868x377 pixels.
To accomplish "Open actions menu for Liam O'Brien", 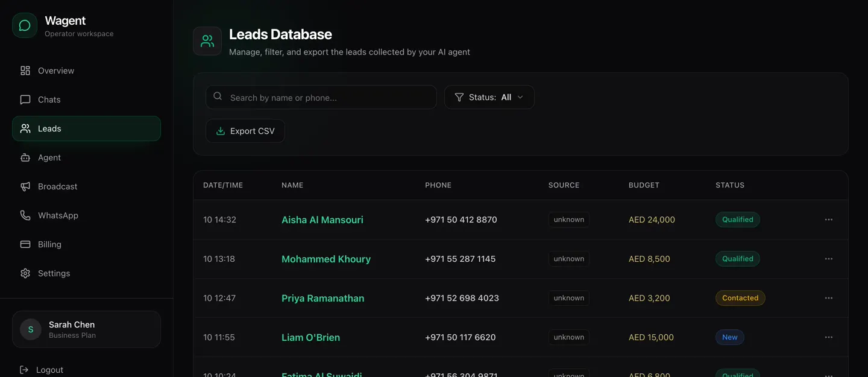I will (829, 337).
